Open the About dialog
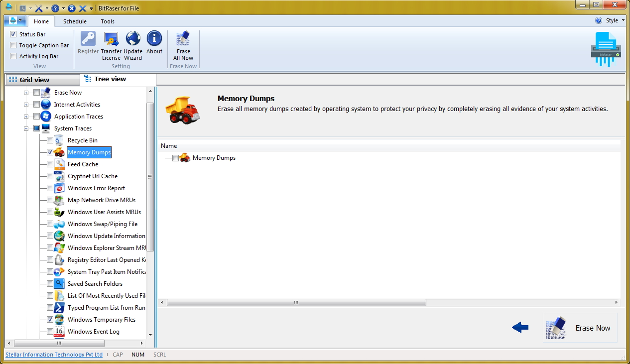630x364 pixels. pyautogui.click(x=154, y=43)
